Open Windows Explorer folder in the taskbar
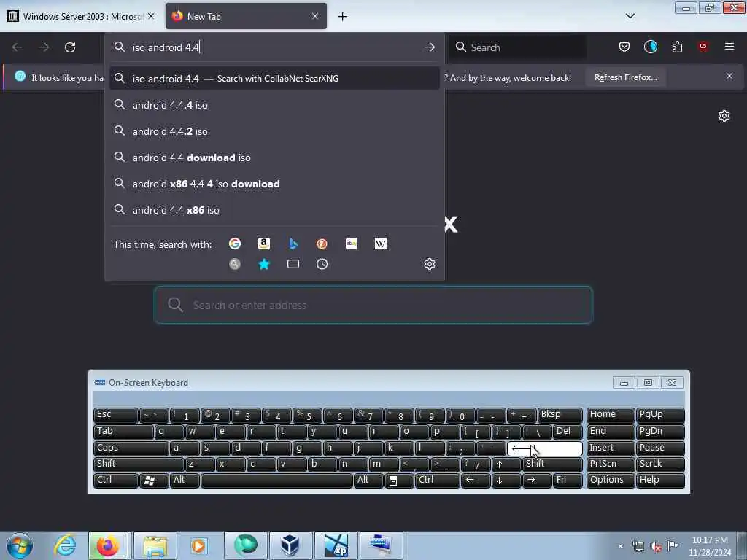 tap(155, 545)
